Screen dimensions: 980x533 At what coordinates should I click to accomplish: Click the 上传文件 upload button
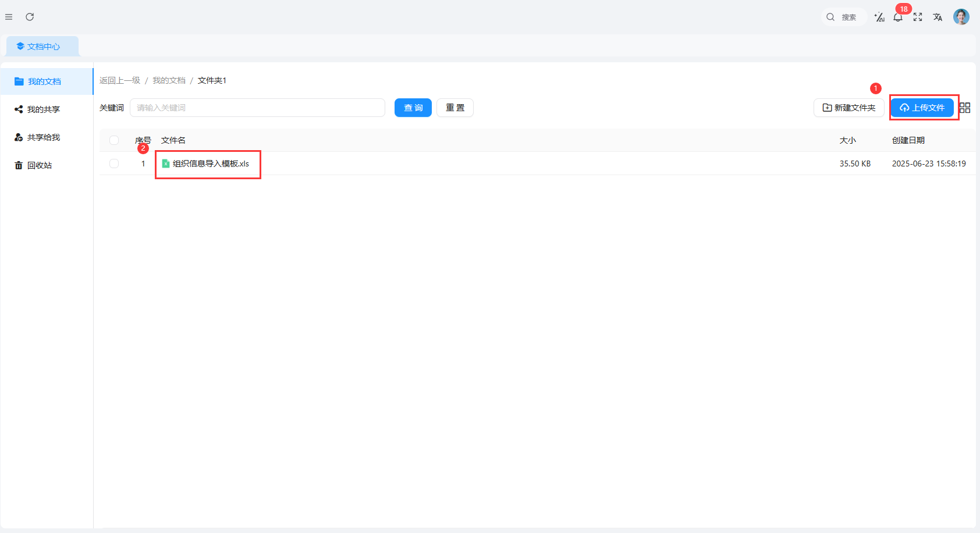pos(922,108)
